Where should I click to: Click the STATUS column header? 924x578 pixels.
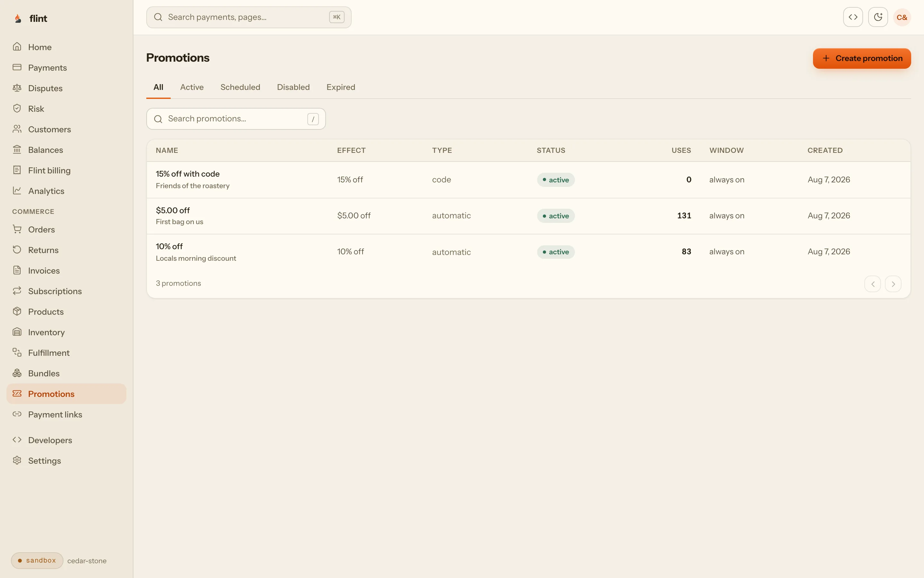pos(551,150)
